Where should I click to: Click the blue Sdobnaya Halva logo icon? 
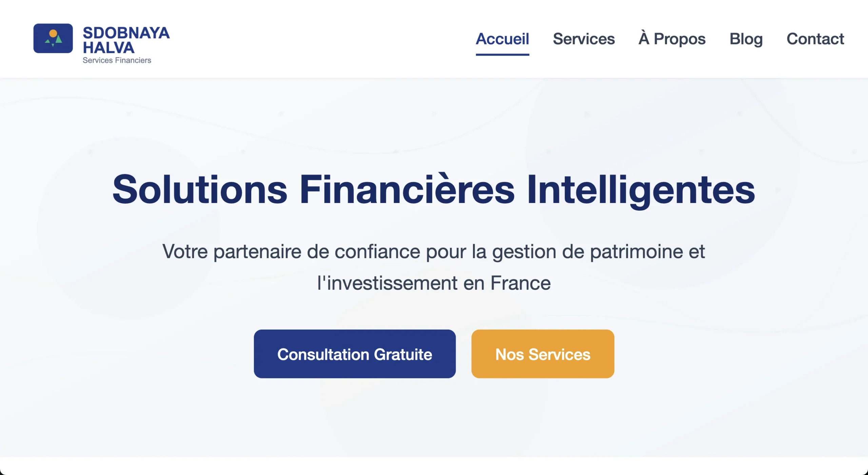53,38
